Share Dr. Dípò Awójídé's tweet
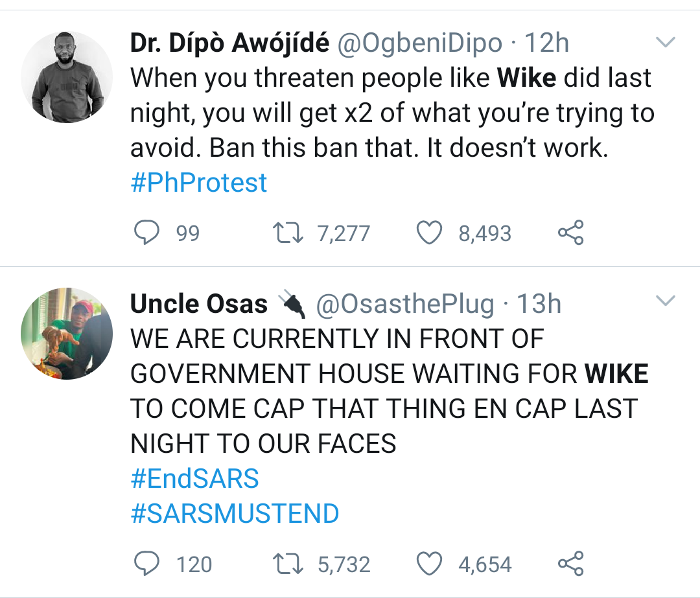The image size is (700, 598). pos(571,233)
